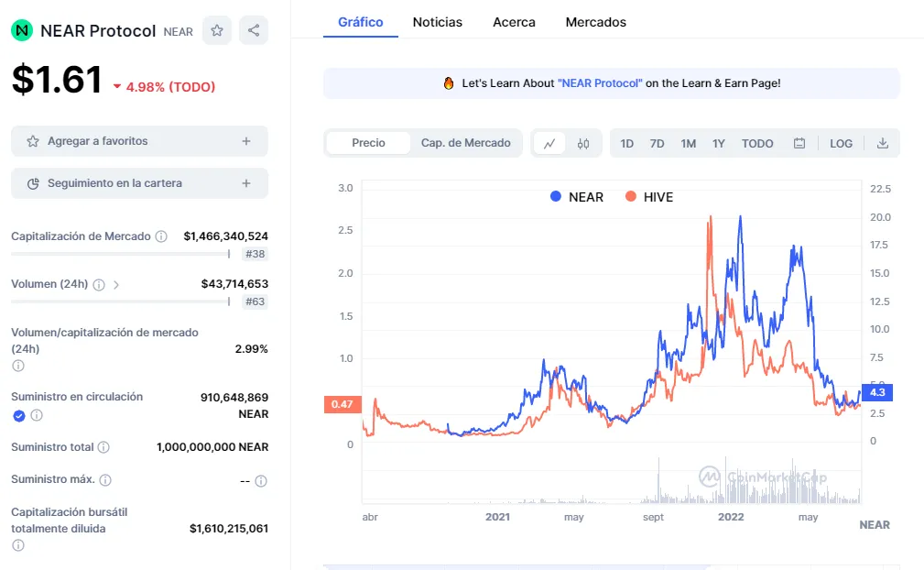The width and height of the screenshot is (924, 570).
Task: Open the Mercados tab
Action: pos(596,22)
